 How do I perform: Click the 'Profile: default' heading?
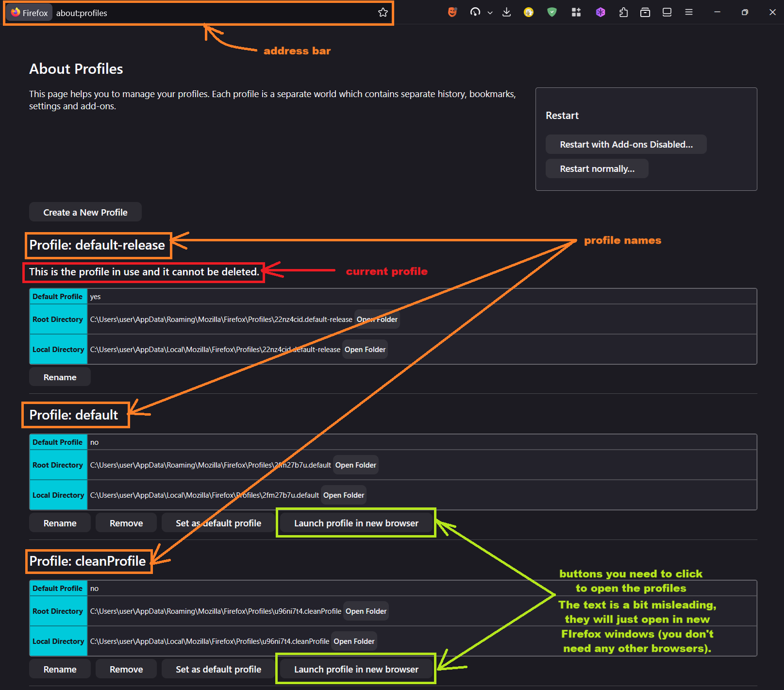click(74, 415)
